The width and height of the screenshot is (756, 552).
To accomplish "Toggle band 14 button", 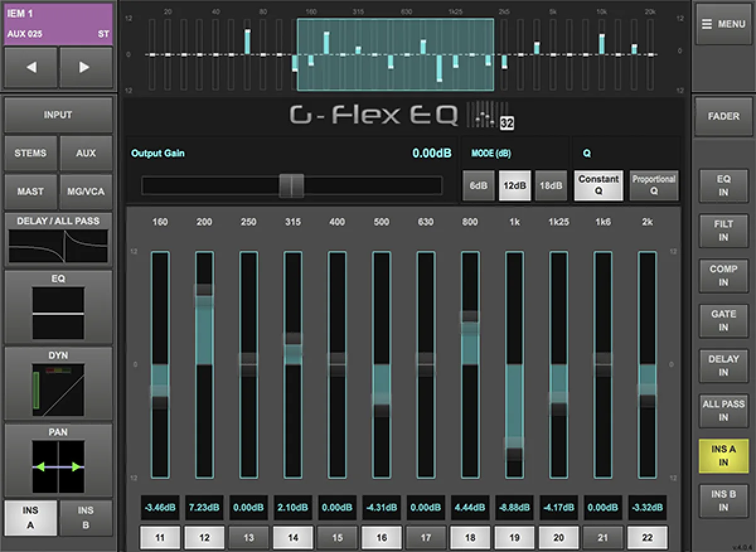I will pyautogui.click(x=293, y=538).
